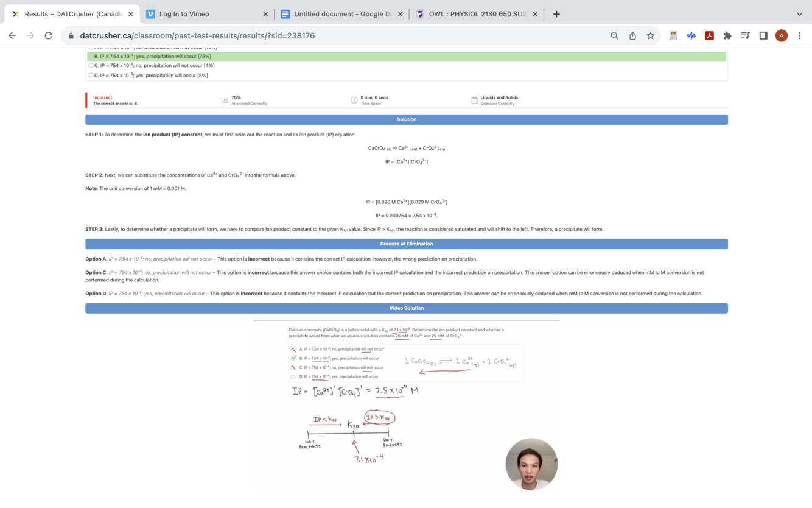Viewport: 812px width, 508px height.
Task: Click the 'STEP 3:' label
Action: (94, 230)
